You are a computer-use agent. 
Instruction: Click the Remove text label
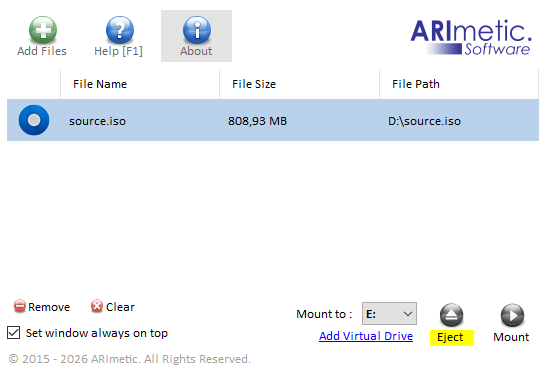coord(49,307)
